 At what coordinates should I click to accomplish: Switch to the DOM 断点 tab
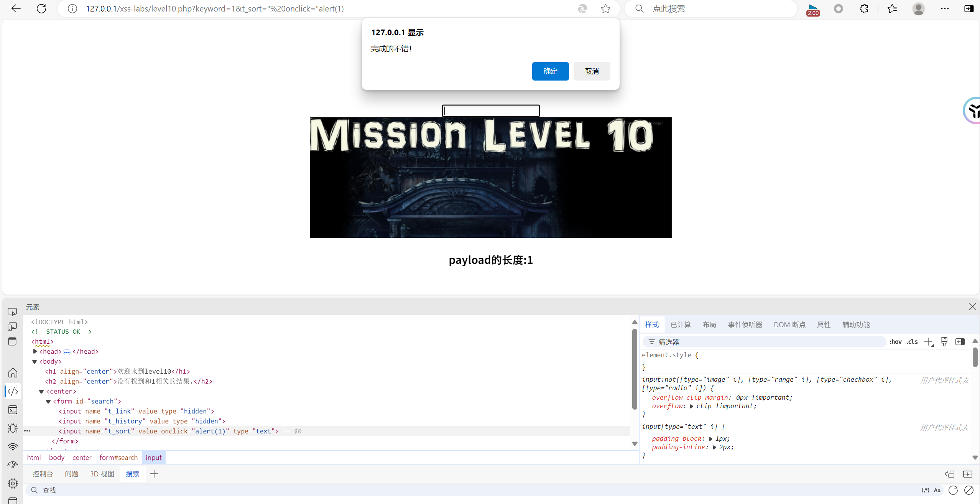[x=789, y=324]
